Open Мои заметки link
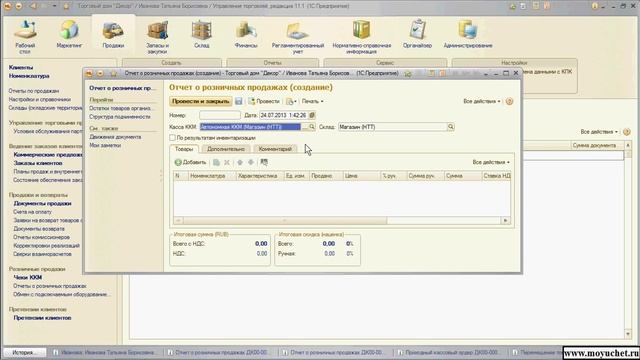 point(105,145)
